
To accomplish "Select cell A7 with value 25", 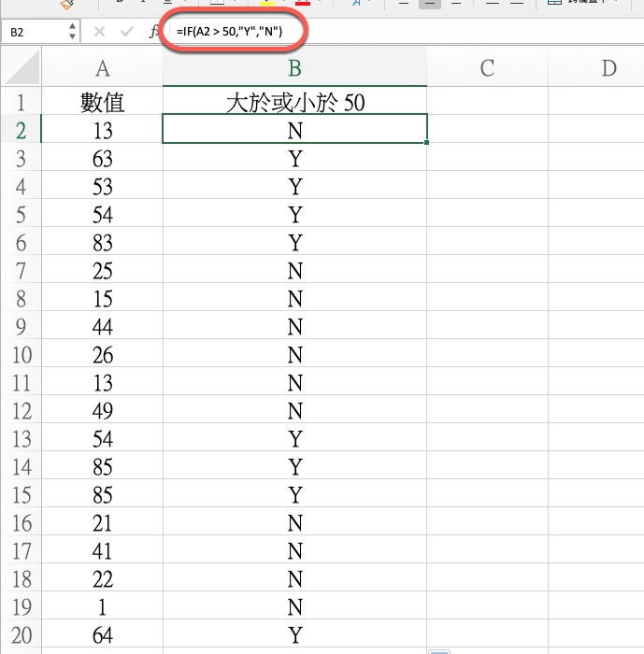I will (102, 270).
